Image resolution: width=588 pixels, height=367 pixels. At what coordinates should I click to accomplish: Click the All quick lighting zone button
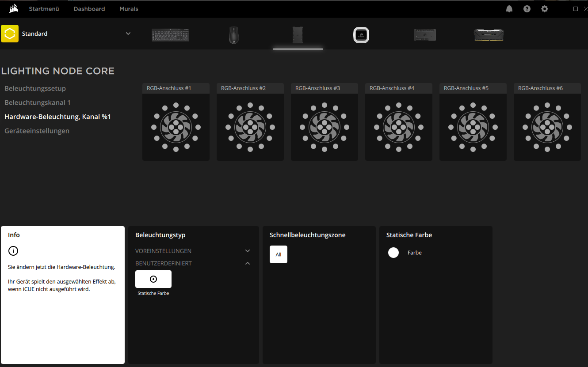point(279,254)
